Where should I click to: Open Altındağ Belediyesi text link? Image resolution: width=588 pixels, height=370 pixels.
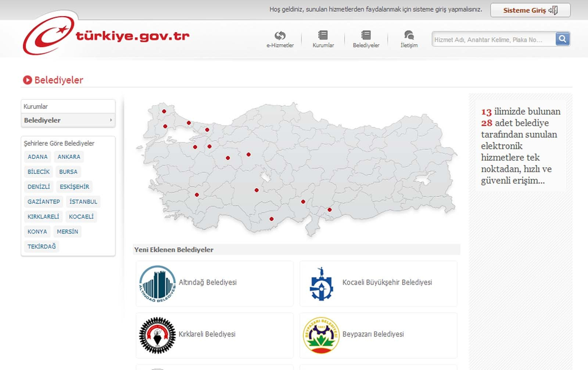click(x=208, y=282)
